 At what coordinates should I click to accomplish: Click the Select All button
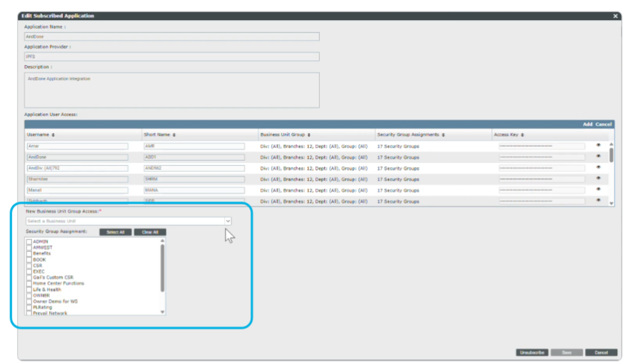click(x=115, y=232)
